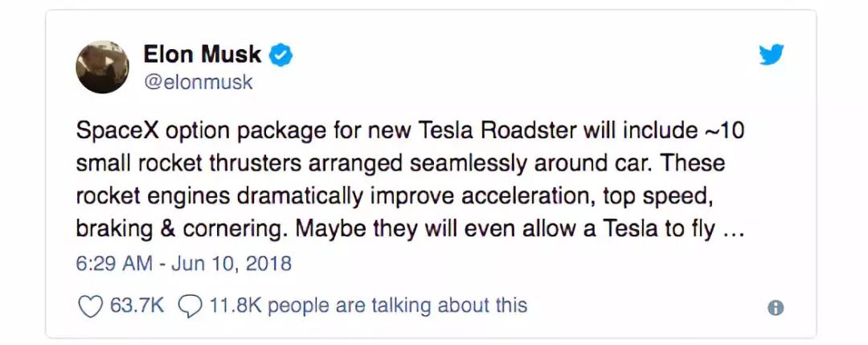Open the tweet info icon
868x345 pixels.
point(775,307)
